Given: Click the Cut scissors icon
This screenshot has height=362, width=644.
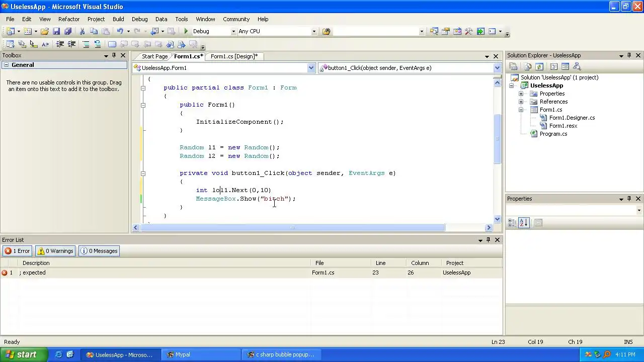Looking at the screenshot, I should [82, 31].
